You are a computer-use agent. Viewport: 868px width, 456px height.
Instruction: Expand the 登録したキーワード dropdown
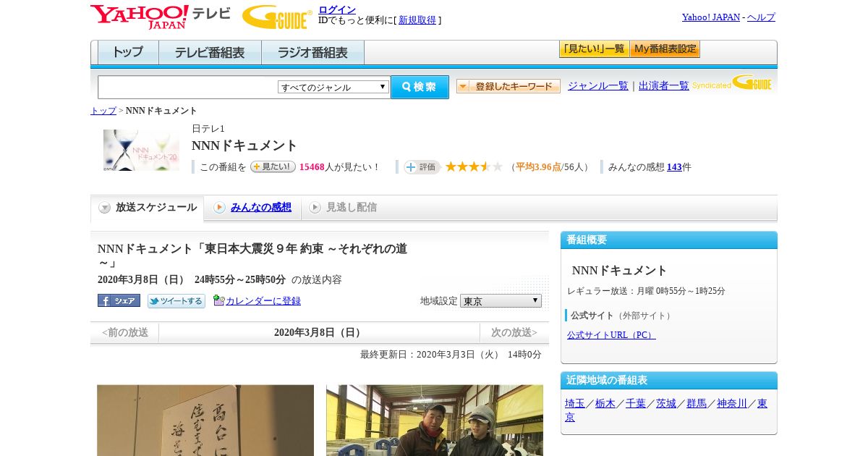tap(509, 86)
